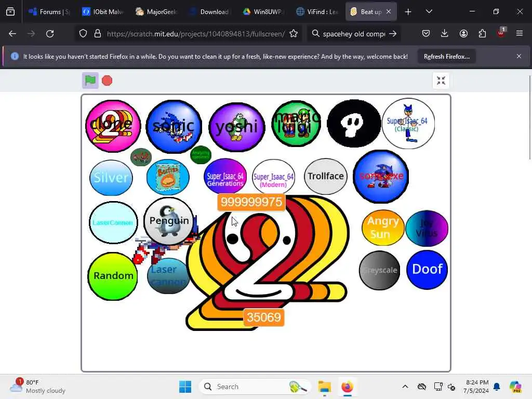This screenshot has height=399, width=532.
Task: Select the clone 2 character bubble
Action: tap(113, 126)
